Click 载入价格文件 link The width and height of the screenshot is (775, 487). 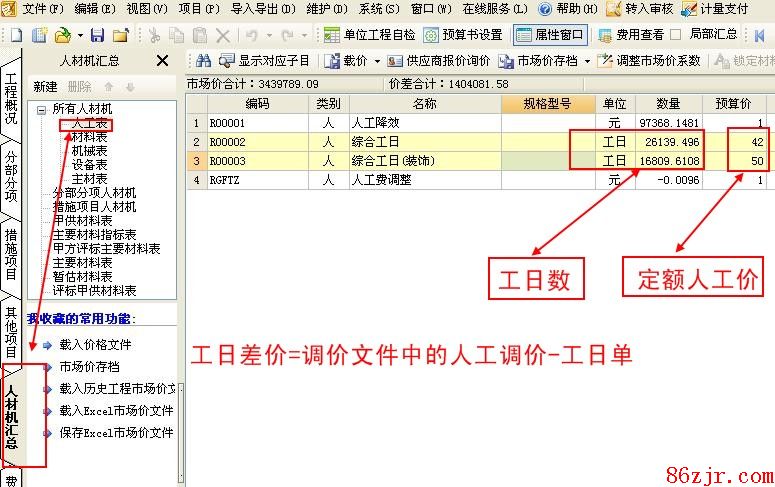point(94,345)
